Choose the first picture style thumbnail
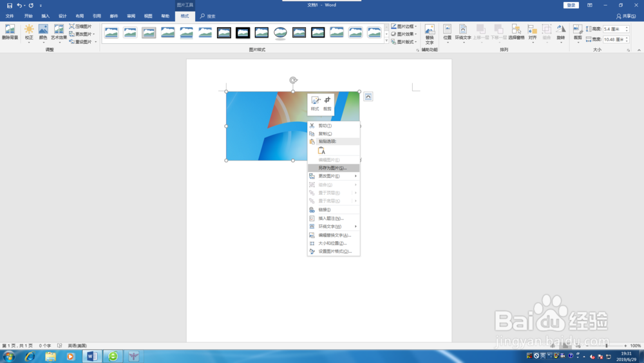Image resolution: width=644 pixels, height=363 pixels. pos(111,32)
